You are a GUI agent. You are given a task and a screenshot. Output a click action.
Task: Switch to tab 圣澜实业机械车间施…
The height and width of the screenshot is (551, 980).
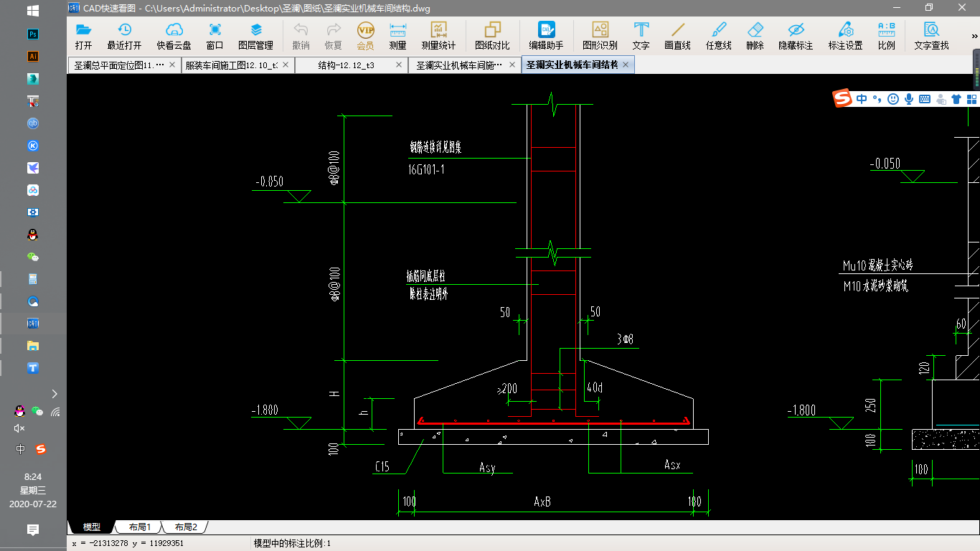tap(465, 65)
